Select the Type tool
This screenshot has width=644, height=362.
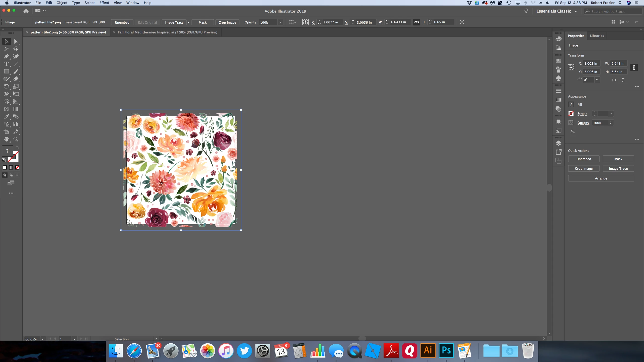point(6,64)
